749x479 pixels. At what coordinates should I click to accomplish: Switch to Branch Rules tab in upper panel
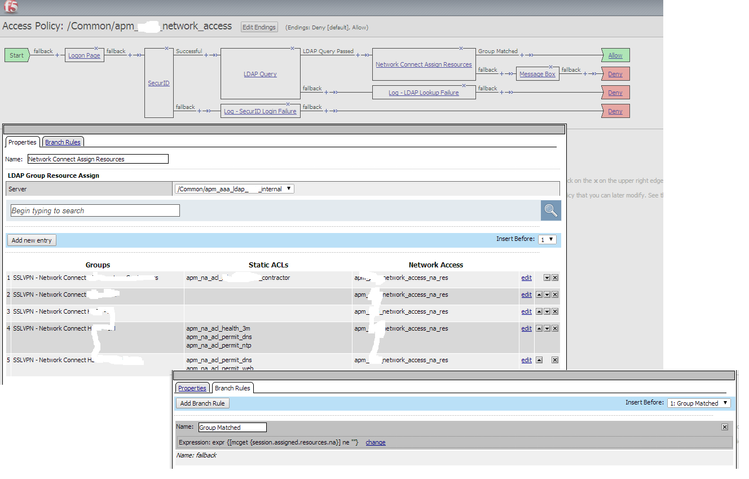click(63, 143)
